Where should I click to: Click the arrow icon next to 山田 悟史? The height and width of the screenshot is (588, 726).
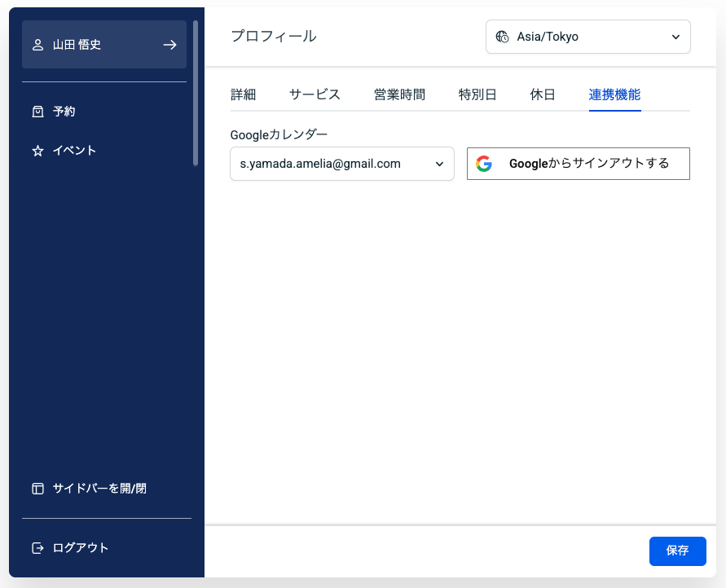pos(169,45)
